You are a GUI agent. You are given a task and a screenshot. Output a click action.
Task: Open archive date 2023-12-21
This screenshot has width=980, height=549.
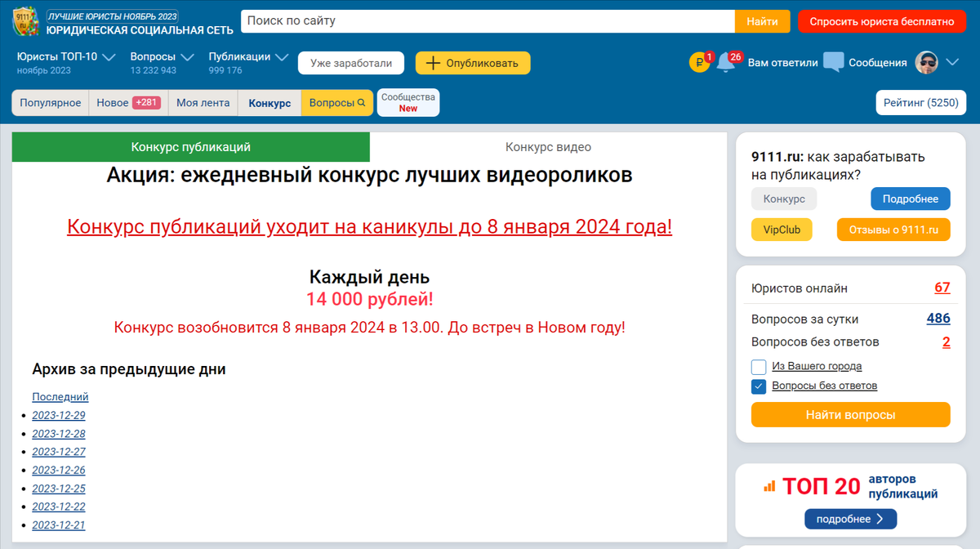point(59,525)
